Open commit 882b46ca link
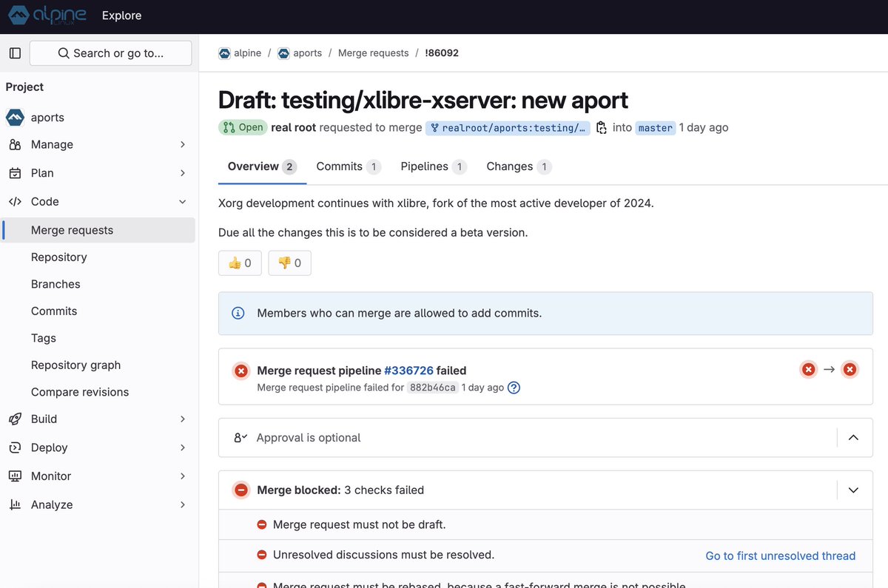Screen dimensions: 888x588 (432, 388)
